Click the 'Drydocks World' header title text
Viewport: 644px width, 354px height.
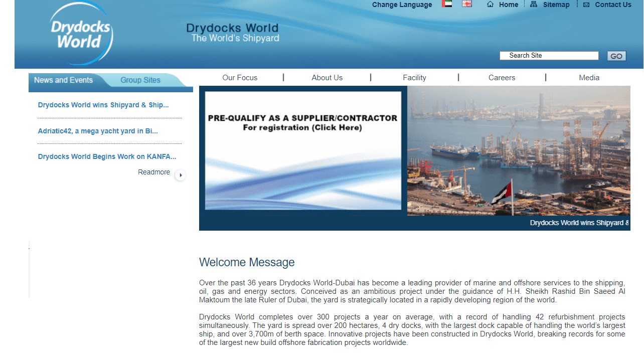[232, 28]
